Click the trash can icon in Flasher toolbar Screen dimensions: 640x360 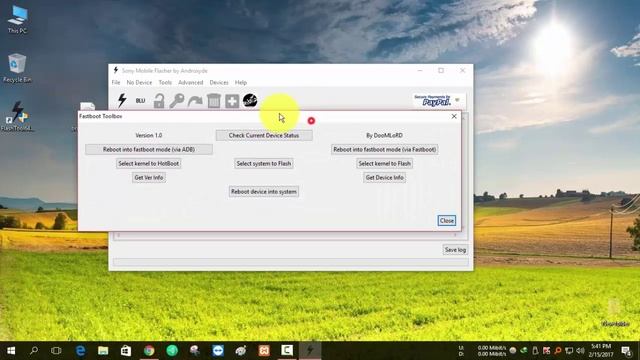213,101
